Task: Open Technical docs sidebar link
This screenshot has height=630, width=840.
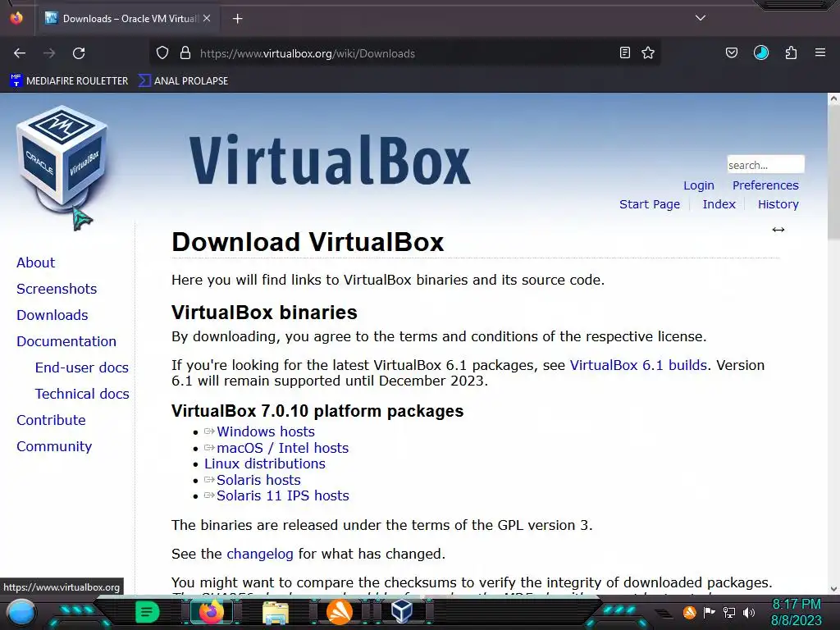Action: pyautogui.click(x=82, y=394)
